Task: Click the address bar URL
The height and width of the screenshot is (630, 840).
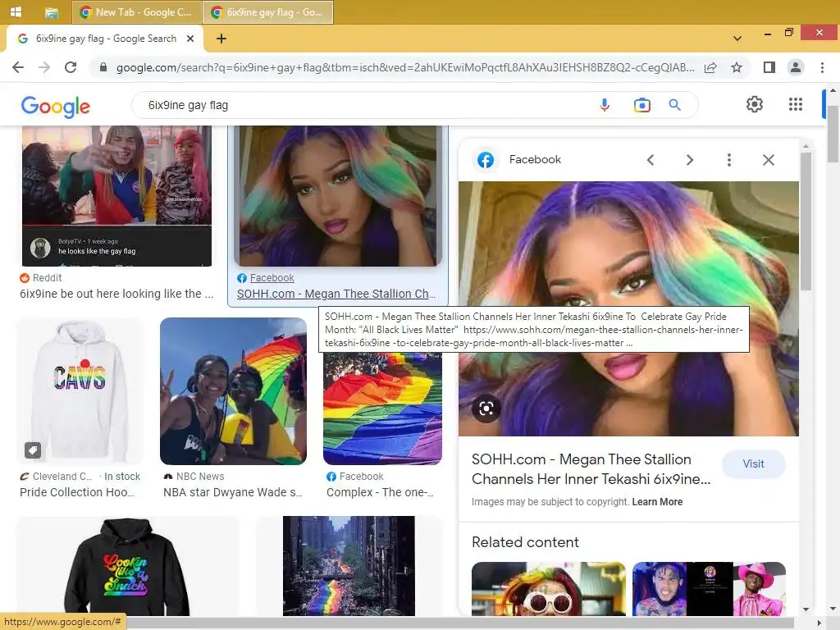Action: click(405, 67)
